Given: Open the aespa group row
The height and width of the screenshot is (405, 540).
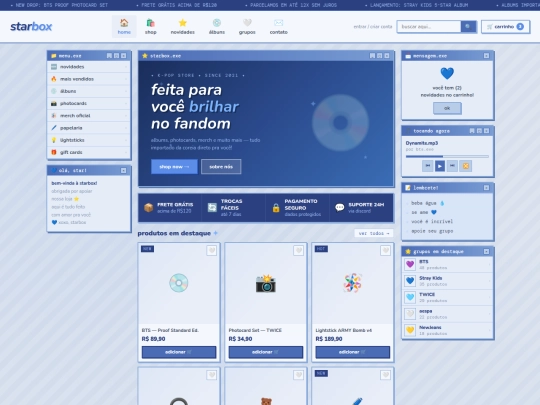Looking at the screenshot, I should coord(447,314).
